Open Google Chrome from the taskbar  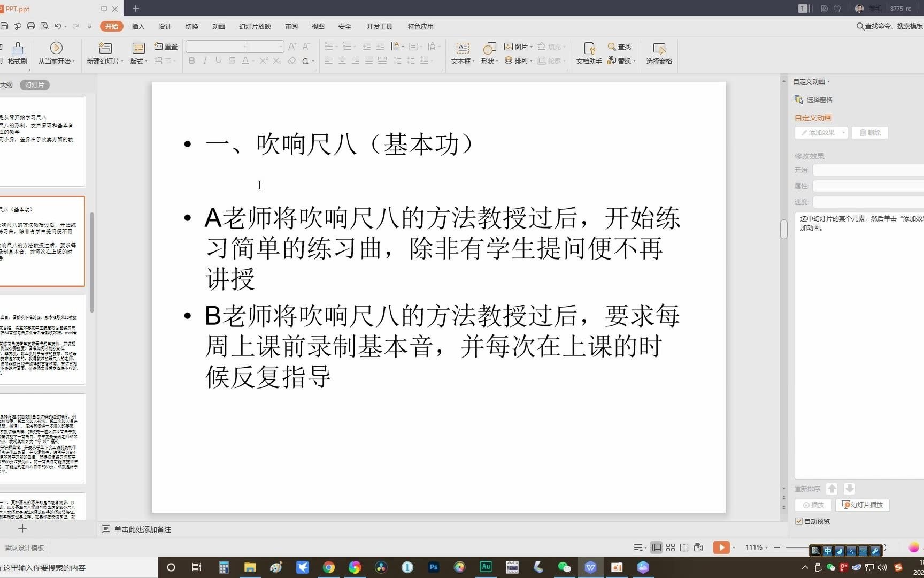pos(329,567)
